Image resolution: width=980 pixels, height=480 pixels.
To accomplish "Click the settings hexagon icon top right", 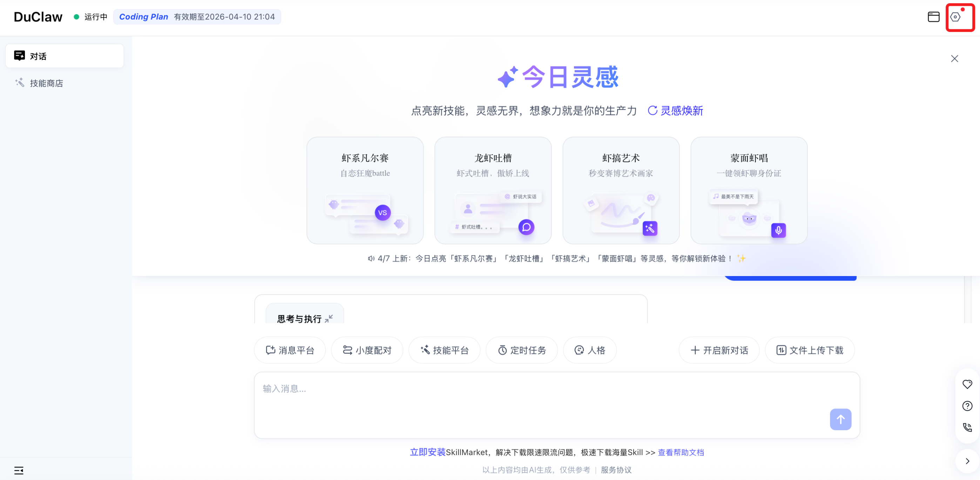I will click(x=955, y=17).
